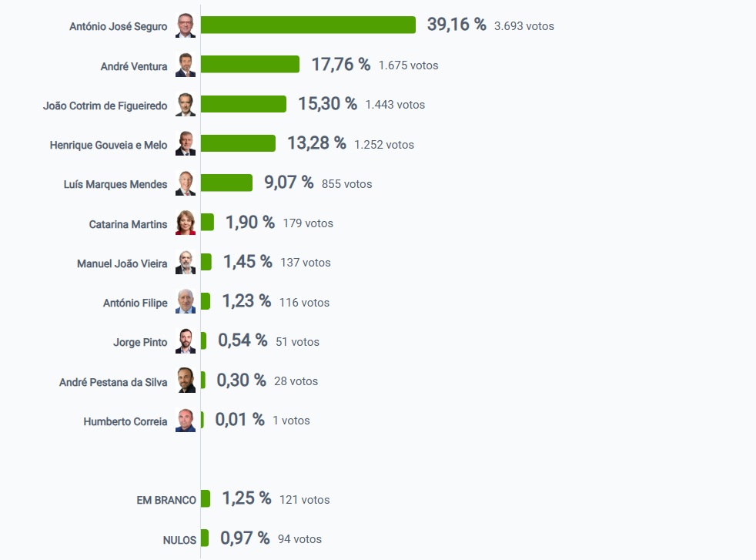Click Henrique Gouveia e Melo's photo
The width and height of the screenshot is (756, 560).
186,144
